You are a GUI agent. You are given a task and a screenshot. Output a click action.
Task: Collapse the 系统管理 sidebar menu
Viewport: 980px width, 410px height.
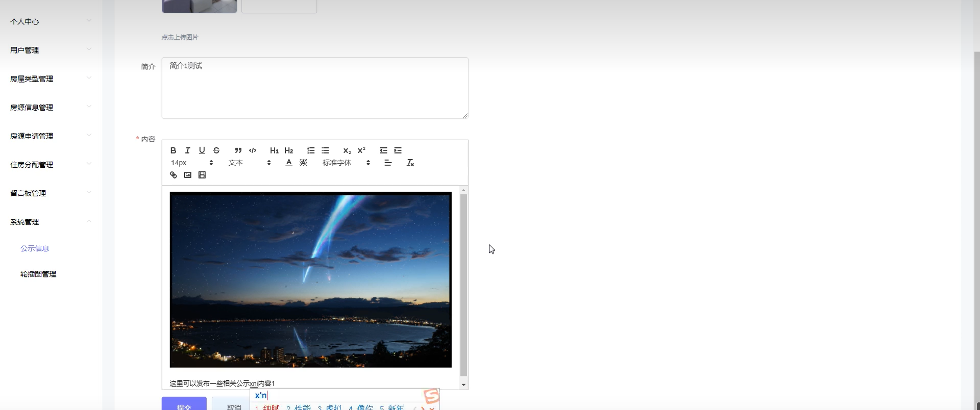[x=51, y=221]
